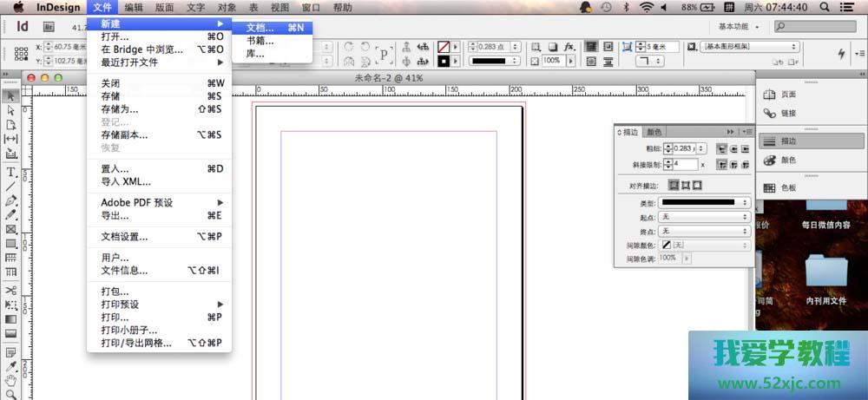868x400 pixels.
Task: Click 存储为... in the File menu
Action: pos(120,109)
